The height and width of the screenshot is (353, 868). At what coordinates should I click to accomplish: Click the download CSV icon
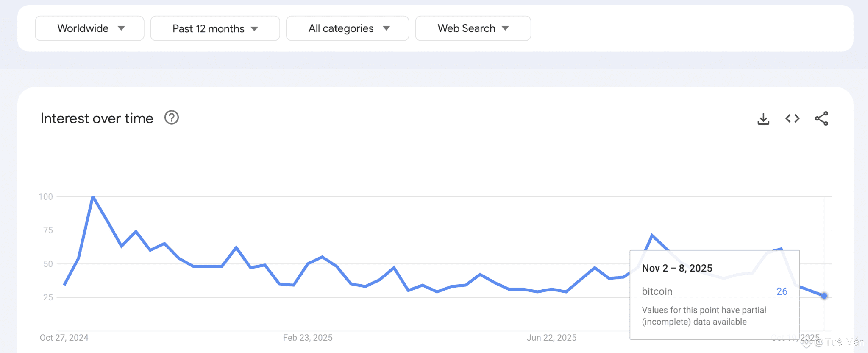[x=763, y=119]
